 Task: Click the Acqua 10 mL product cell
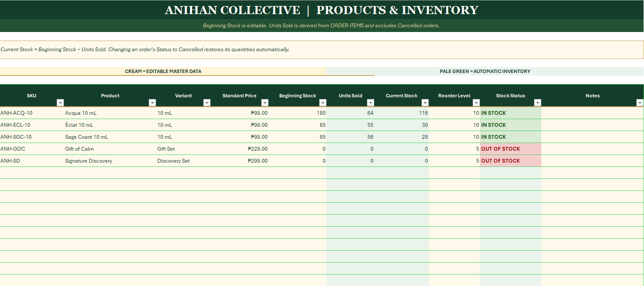point(110,113)
